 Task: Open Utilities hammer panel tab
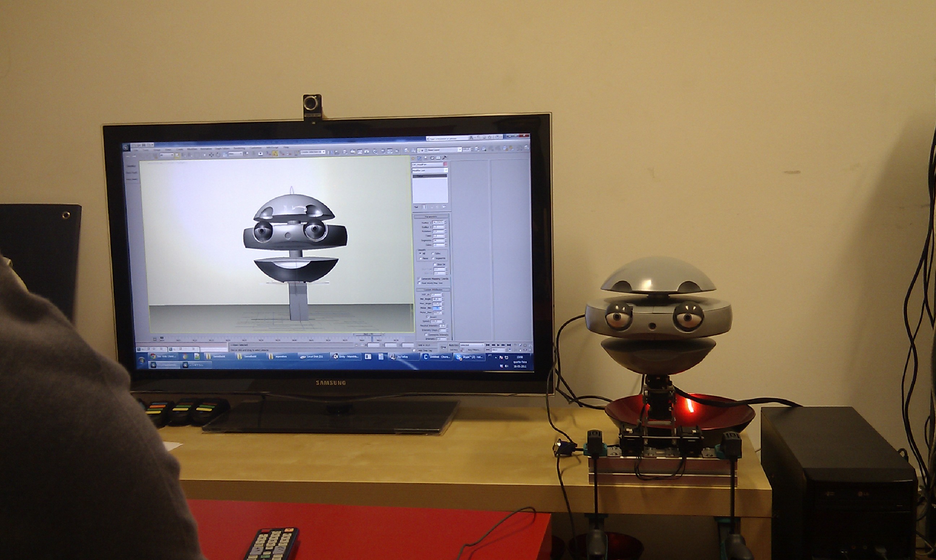pos(445,158)
